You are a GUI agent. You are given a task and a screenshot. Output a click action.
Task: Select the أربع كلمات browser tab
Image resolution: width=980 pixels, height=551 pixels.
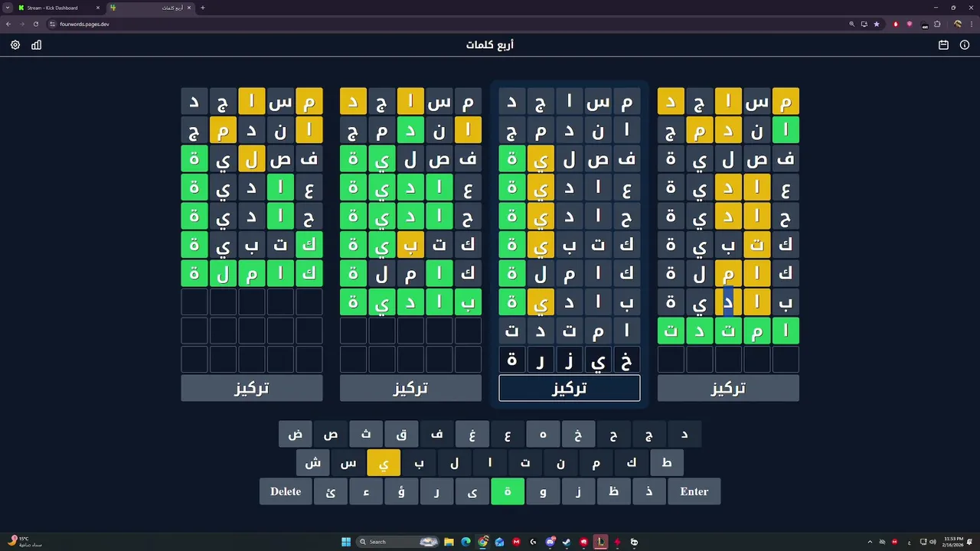point(151,8)
